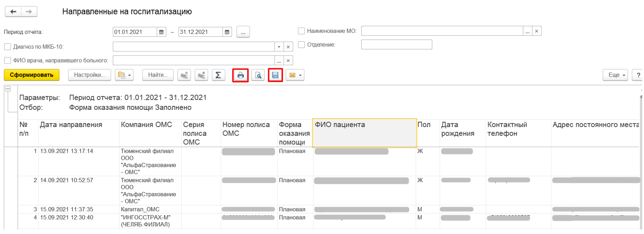Viewport: 644px width, 234px height.
Task: Click the sum (sigma) icon
Action: (218, 75)
